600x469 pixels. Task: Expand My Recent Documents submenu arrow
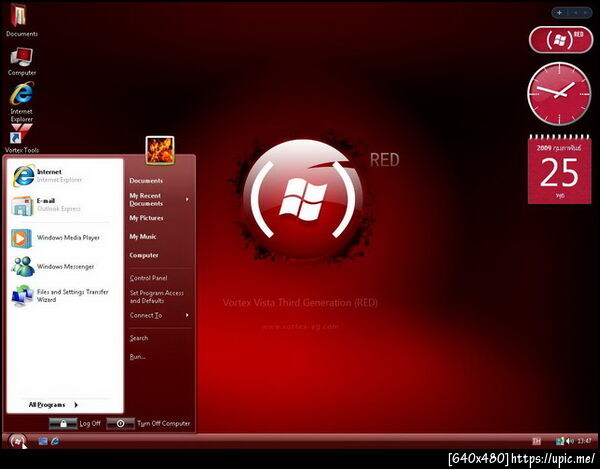(x=187, y=199)
